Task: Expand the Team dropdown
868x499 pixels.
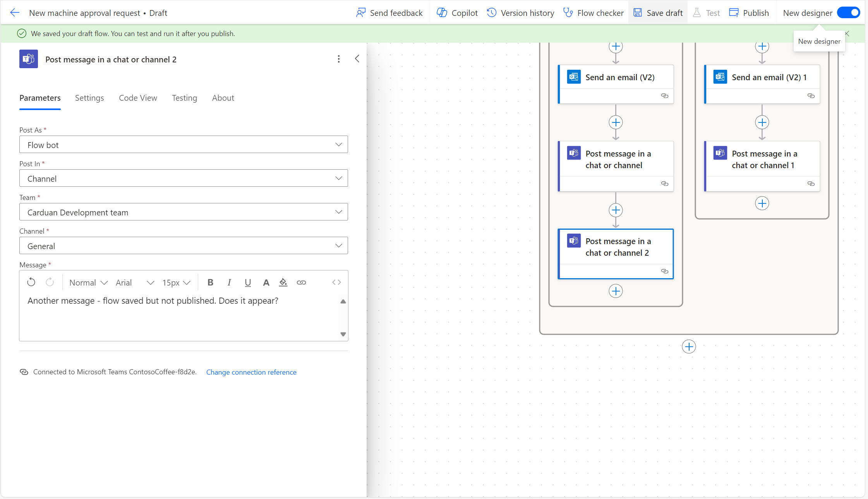Action: [184, 212]
